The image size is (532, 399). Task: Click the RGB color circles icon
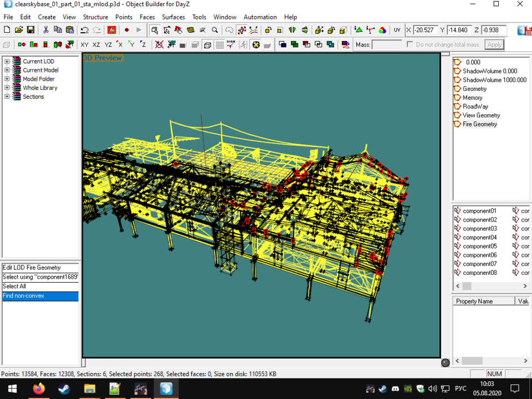click(382, 30)
